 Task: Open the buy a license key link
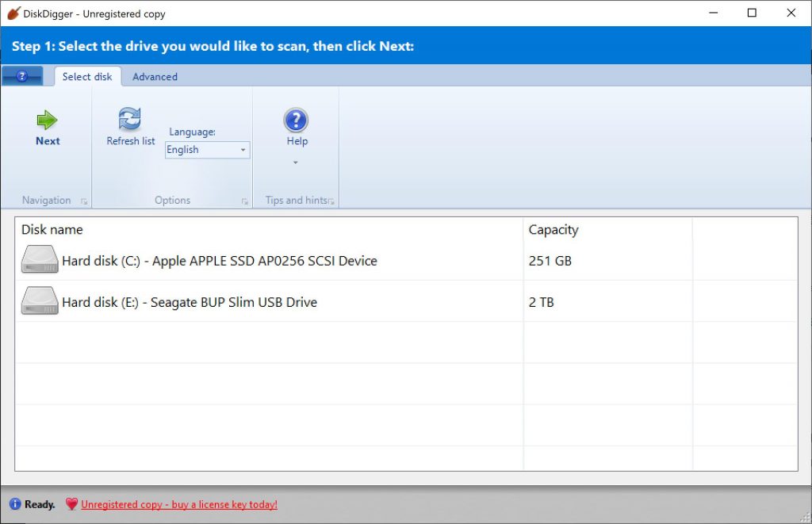(x=179, y=504)
